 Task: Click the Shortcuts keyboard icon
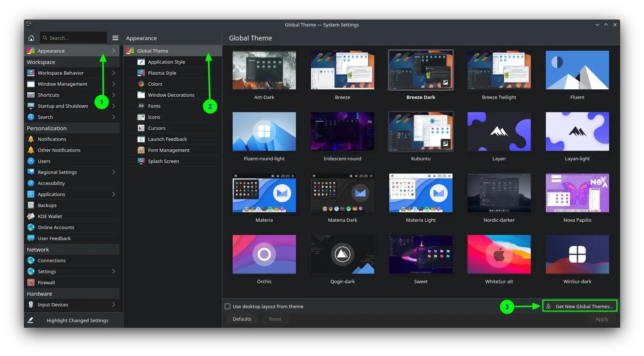[31, 95]
